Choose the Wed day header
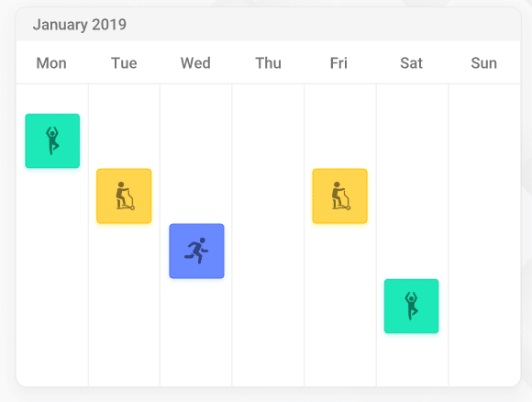Viewport: 532px width, 402px height. [x=195, y=63]
